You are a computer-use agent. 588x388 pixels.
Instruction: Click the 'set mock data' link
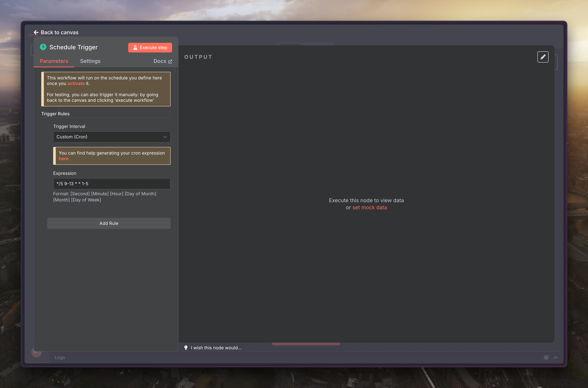[x=369, y=207]
